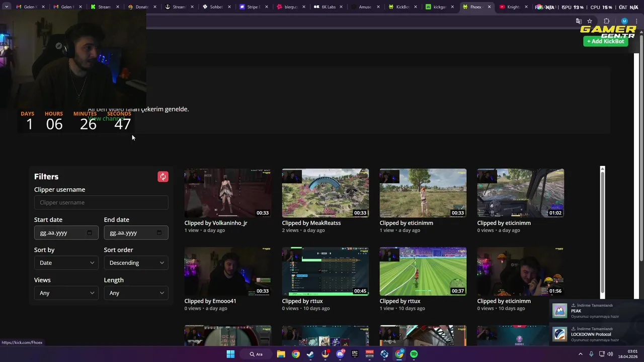Click the Start date input field
Viewport: 644px width, 362px height.
[66, 233]
